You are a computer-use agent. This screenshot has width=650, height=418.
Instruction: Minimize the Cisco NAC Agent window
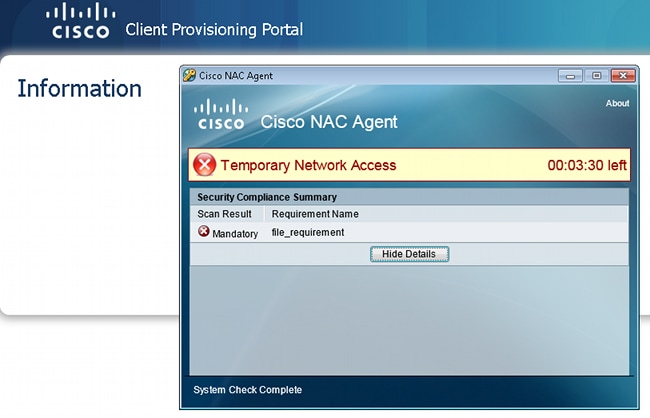click(x=570, y=76)
